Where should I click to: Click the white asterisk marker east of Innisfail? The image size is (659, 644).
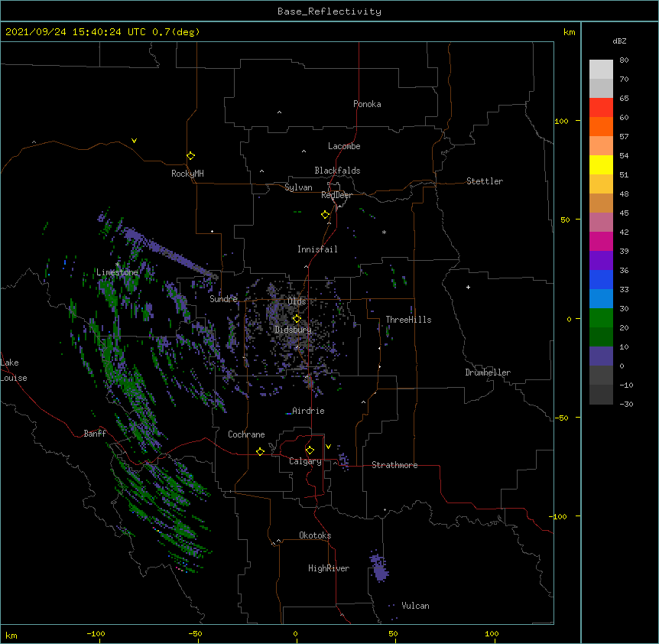point(384,232)
